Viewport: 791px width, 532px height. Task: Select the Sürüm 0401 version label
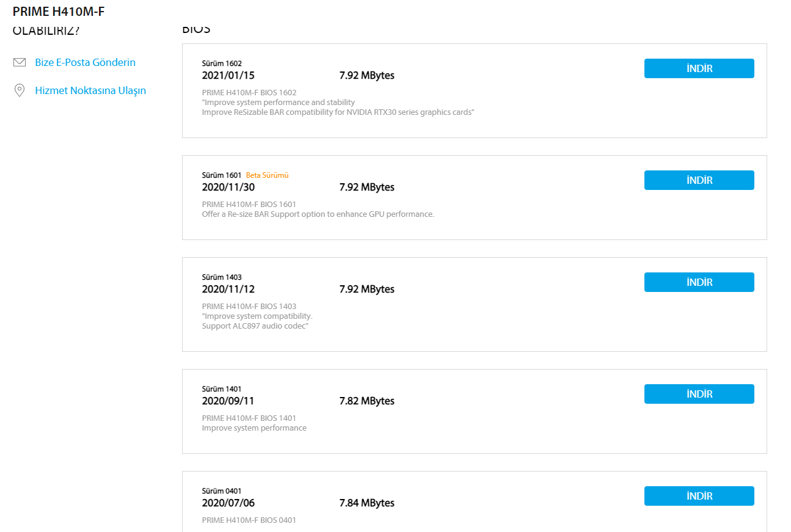[x=222, y=491]
